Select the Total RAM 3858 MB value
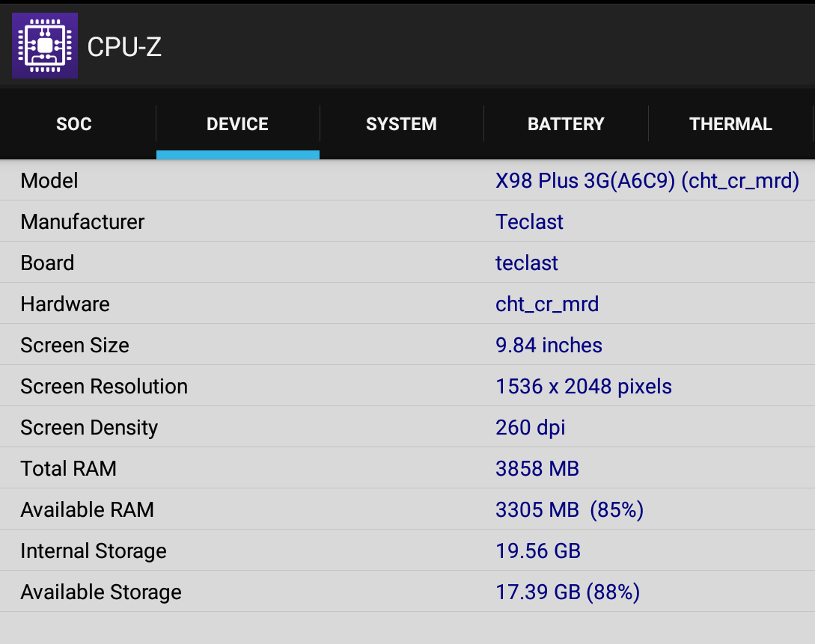The width and height of the screenshot is (815, 644). coord(537,468)
